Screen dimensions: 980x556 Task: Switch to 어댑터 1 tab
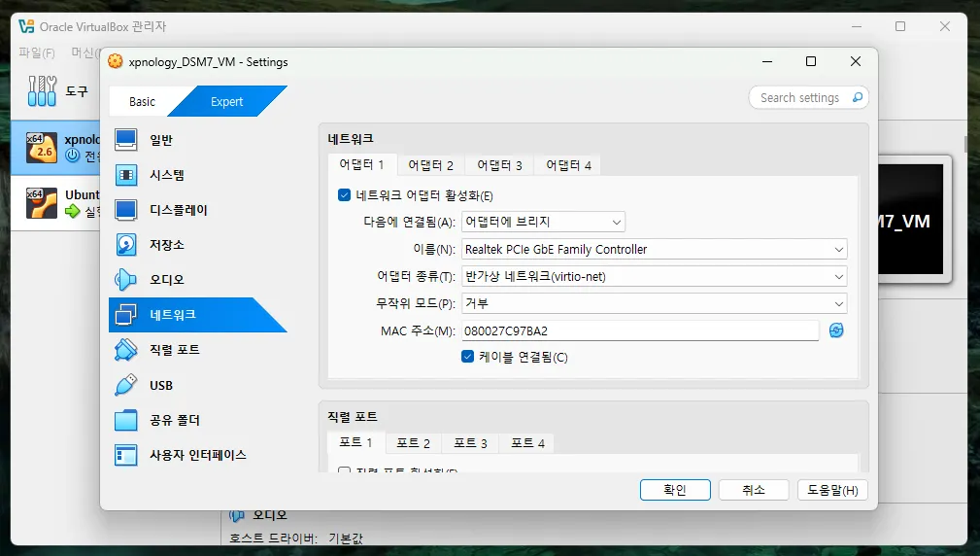click(362, 164)
